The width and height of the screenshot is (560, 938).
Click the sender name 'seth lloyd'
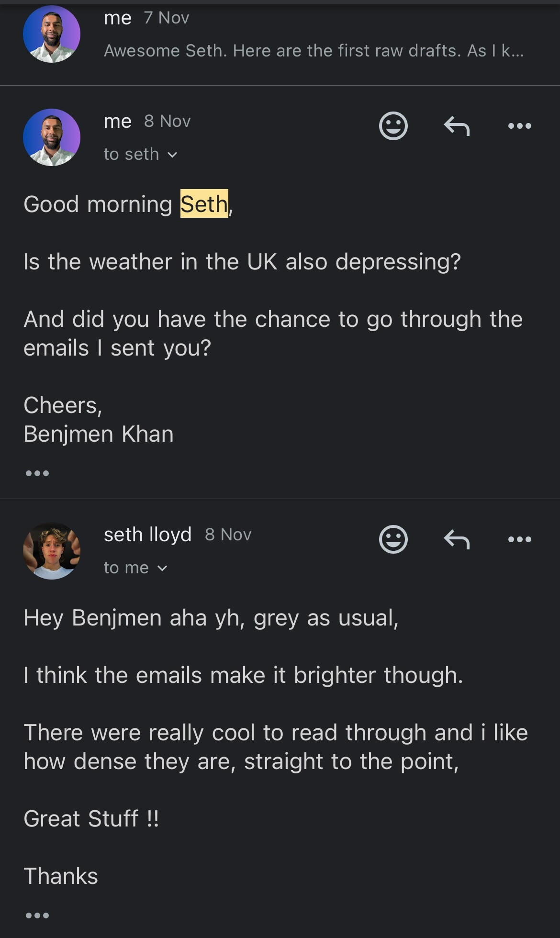147,535
